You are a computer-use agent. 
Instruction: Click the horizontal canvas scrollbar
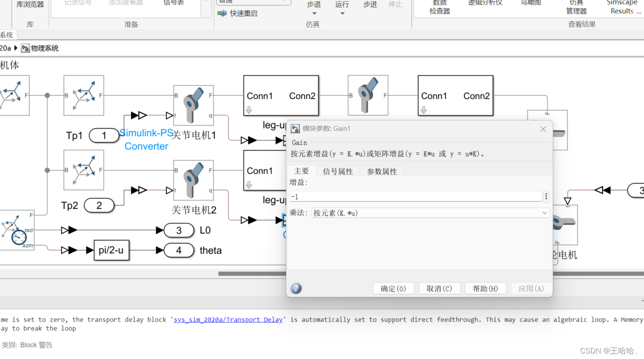pyautogui.click(x=431, y=274)
